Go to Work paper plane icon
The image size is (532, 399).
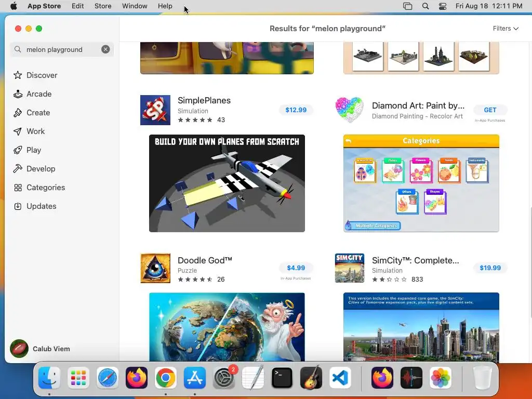coord(18,131)
